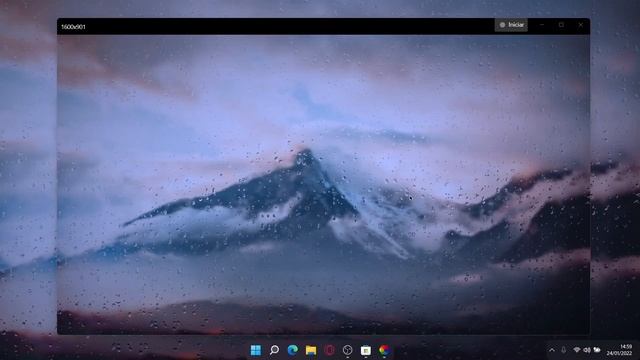
Task: Open the red Opera icon on taskbar
Action: (329, 350)
